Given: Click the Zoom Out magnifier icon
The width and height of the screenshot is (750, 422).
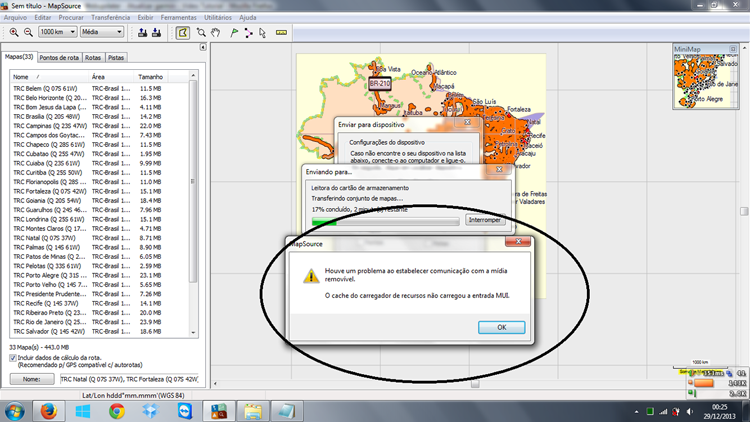Looking at the screenshot, I should point(28,32).
